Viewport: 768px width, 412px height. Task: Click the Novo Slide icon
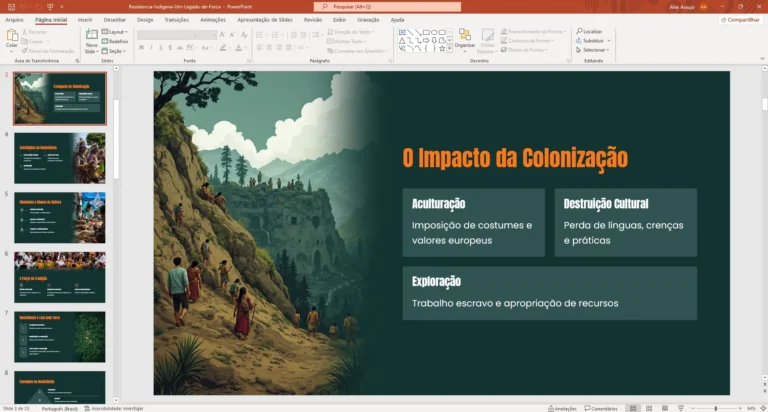coord(92,34)
